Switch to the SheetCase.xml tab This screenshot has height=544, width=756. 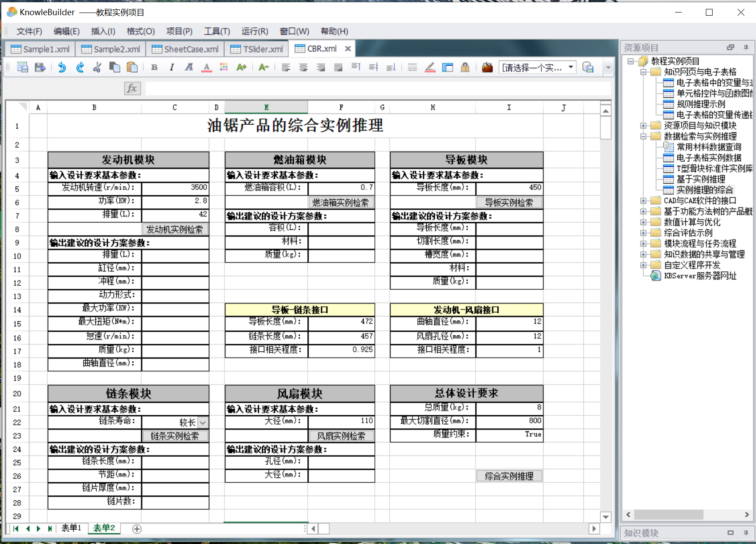(x=186, y=49)
